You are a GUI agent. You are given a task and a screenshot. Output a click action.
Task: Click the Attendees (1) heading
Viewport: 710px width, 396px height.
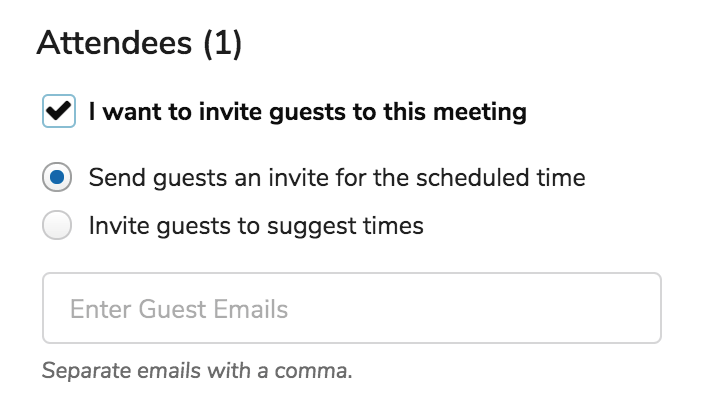click(x=139, y=43)
